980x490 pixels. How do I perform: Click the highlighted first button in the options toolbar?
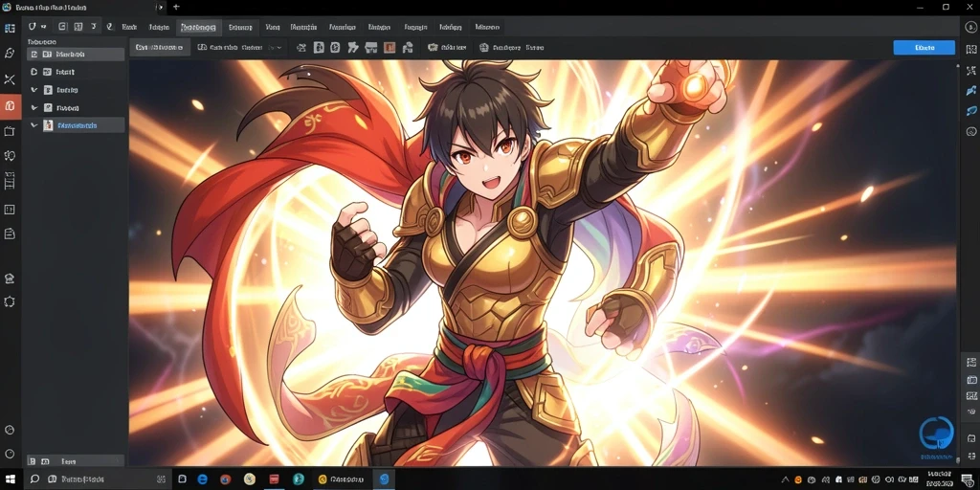[160, 47]
